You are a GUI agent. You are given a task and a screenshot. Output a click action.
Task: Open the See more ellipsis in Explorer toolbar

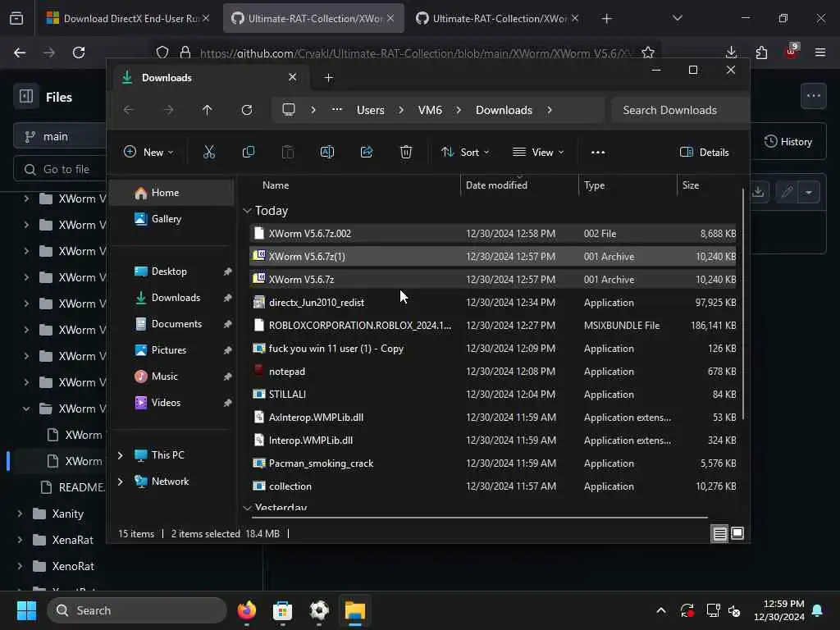click(x=598, y=152)
